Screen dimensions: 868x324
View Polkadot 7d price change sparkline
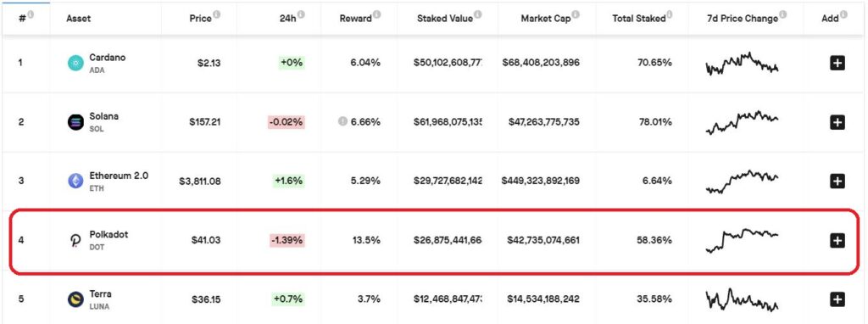click(742, 240)
